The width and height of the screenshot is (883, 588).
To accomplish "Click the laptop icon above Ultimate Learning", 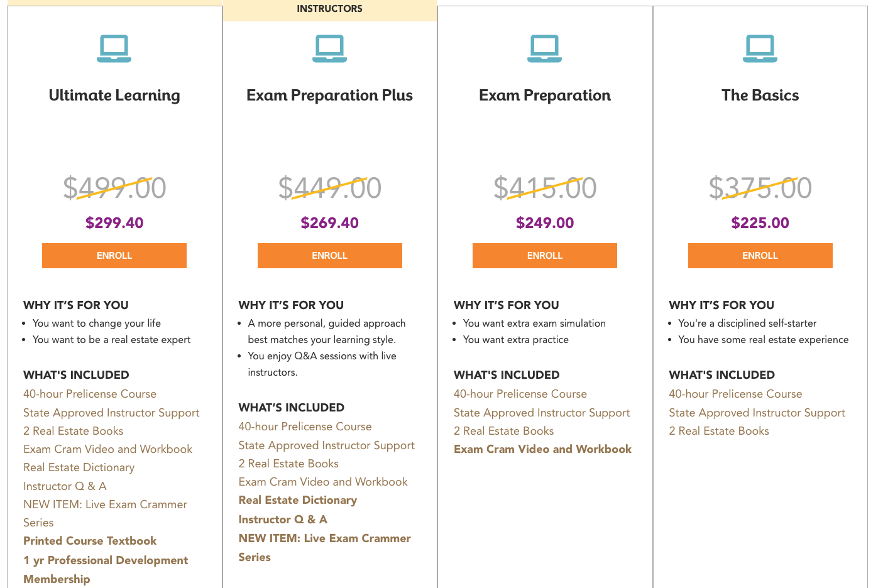I will 114,49.
